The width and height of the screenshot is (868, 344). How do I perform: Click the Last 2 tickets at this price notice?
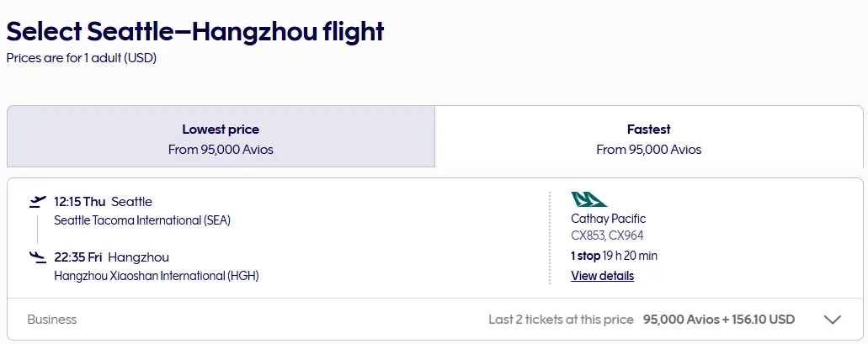pos(561,320)
